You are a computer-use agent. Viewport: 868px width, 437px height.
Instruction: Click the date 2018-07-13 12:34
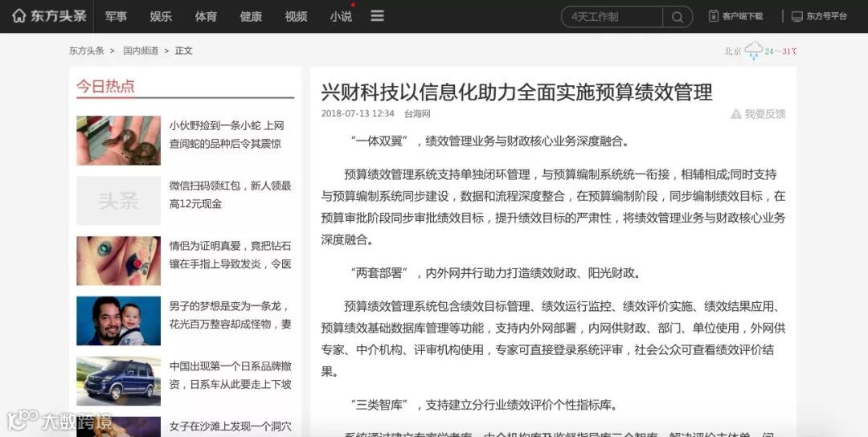click(358, 114)
